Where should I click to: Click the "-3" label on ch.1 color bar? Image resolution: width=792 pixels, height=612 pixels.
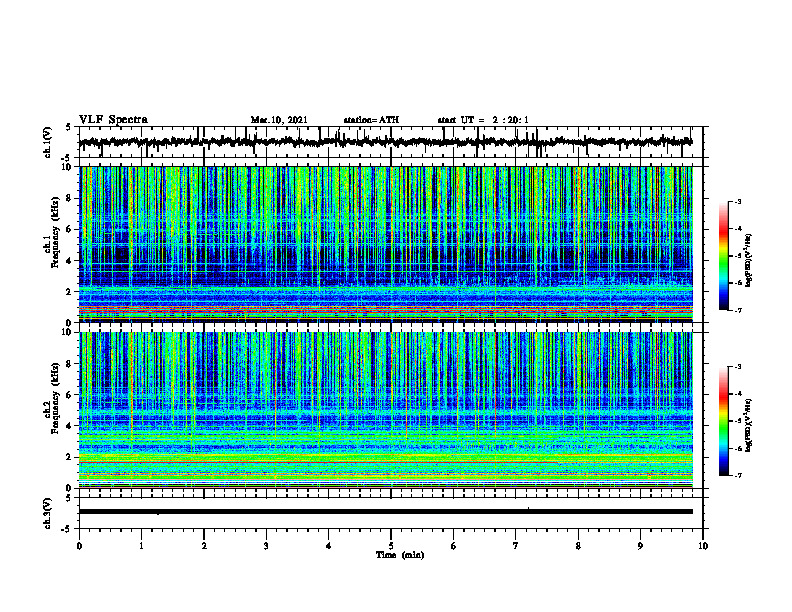(738, 201)
